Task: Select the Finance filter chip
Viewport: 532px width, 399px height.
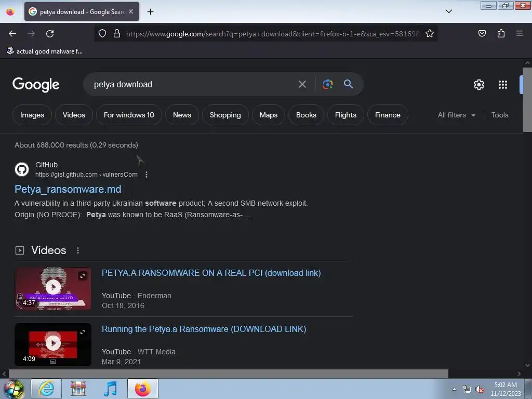Action: pyautogui.click(x=388, y=115)
